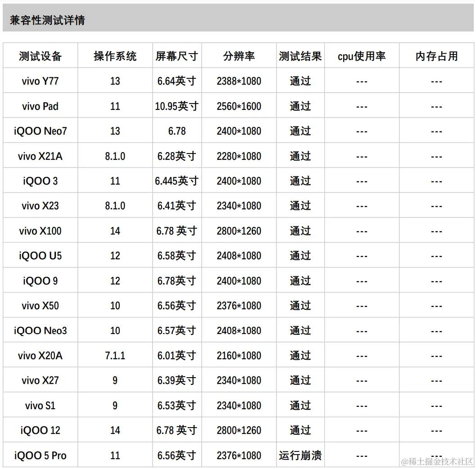Click the 2800*1260 resolution for vivo X100

[239, 231]
